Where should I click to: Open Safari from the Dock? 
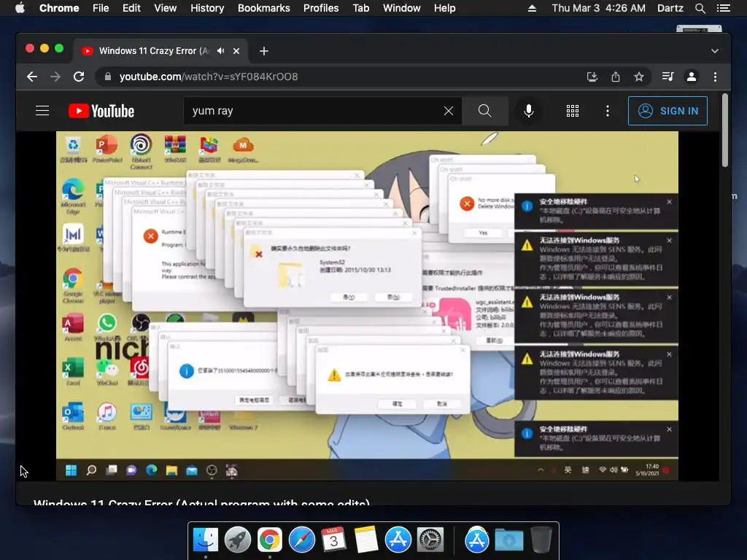coord(301,540)
